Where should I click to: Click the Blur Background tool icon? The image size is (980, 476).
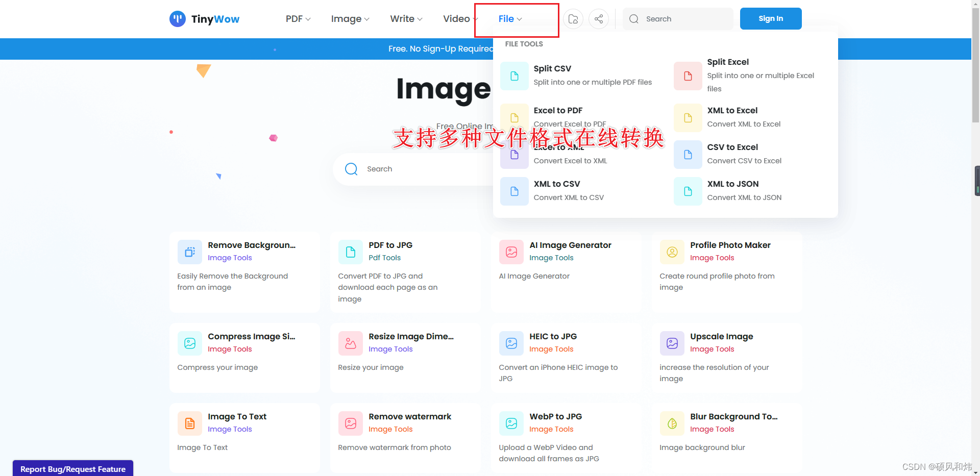click(x=672, y=423)
